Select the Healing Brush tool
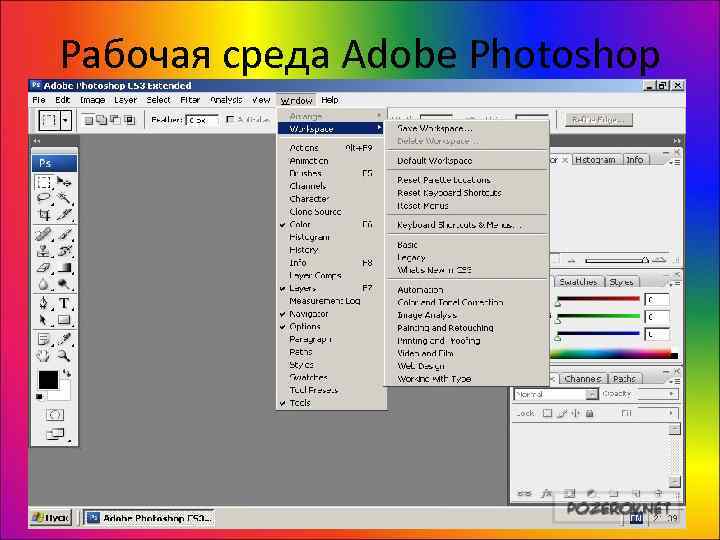 pyautogui.click(x=44, y=235)
